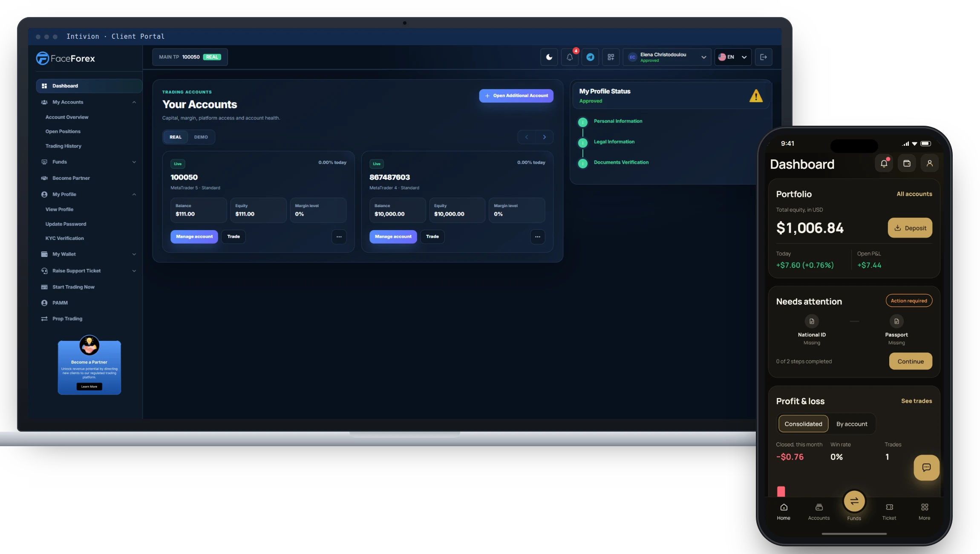Click the Telegram icon in header
This screenshot has height=554, width=980.
590,57
